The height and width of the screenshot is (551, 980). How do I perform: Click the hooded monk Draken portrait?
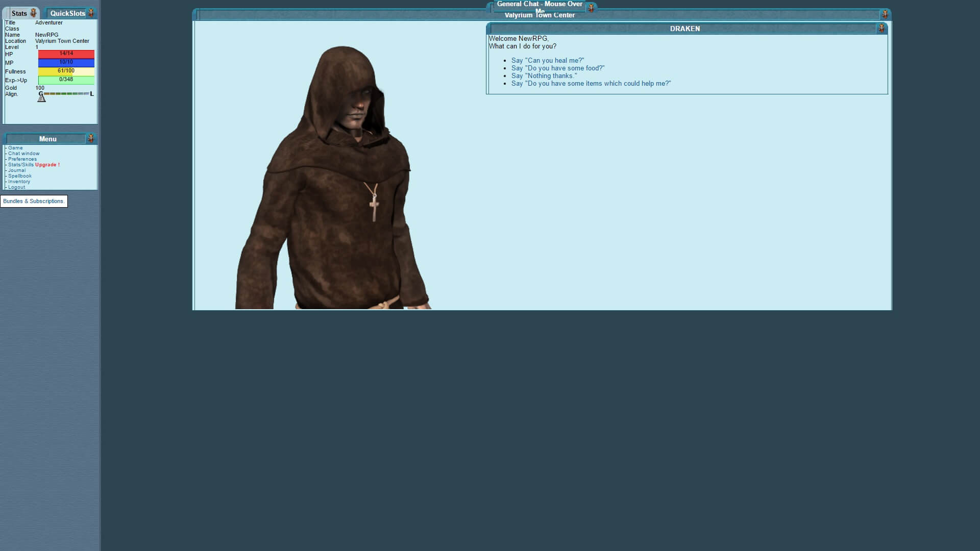pyautogui.click(x=334, y=178)
